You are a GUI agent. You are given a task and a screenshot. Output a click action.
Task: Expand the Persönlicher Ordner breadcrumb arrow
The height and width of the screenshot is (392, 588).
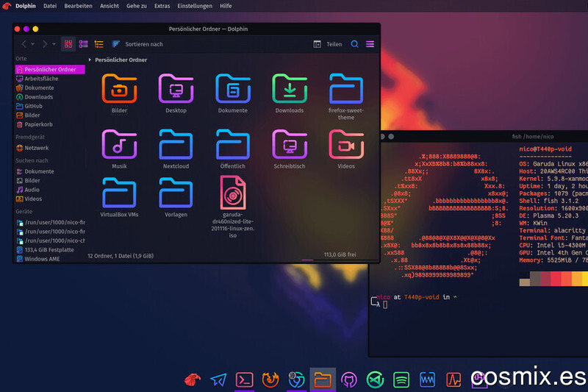tap(90, 60)
